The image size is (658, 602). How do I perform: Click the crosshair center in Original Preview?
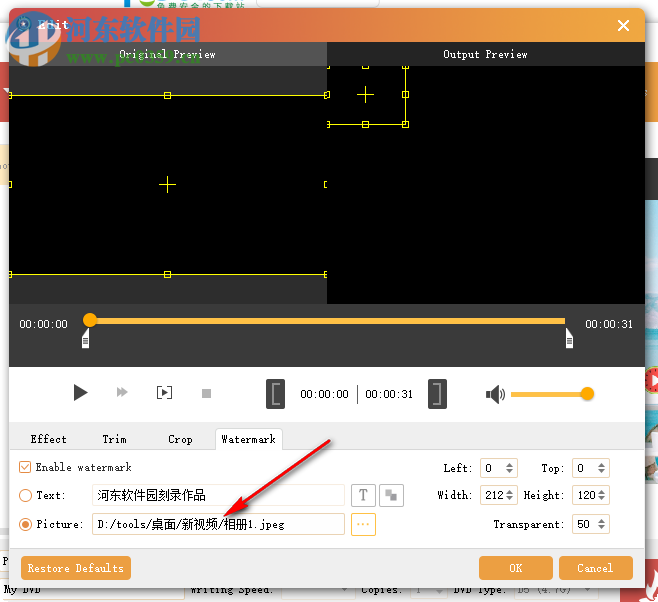point(167,185)
